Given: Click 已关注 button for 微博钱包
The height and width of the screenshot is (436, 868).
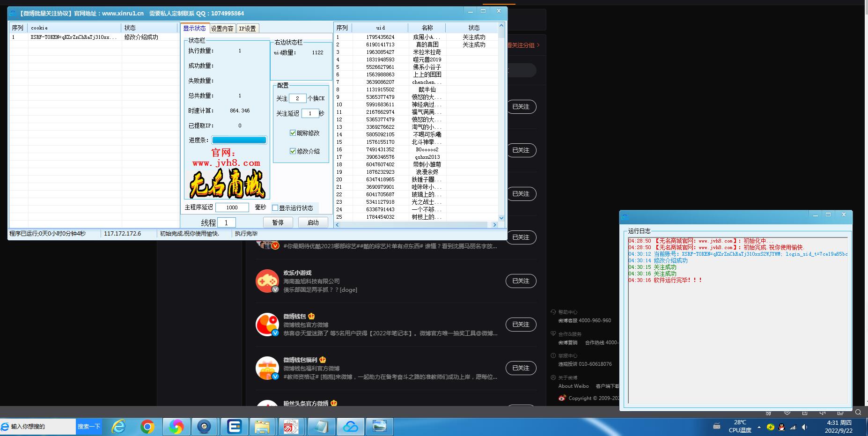Looking at the screenshot, I should point(521,325).
